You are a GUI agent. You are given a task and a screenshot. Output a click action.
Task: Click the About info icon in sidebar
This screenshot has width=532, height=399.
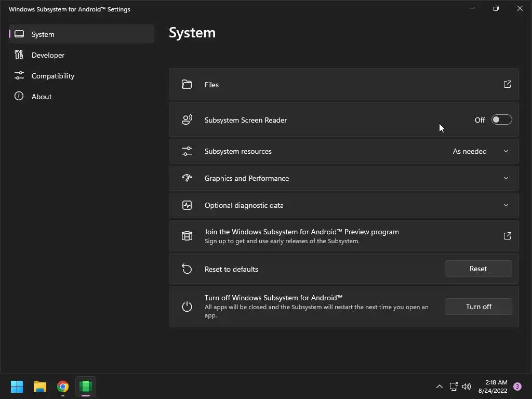click(x=19, y=96)
